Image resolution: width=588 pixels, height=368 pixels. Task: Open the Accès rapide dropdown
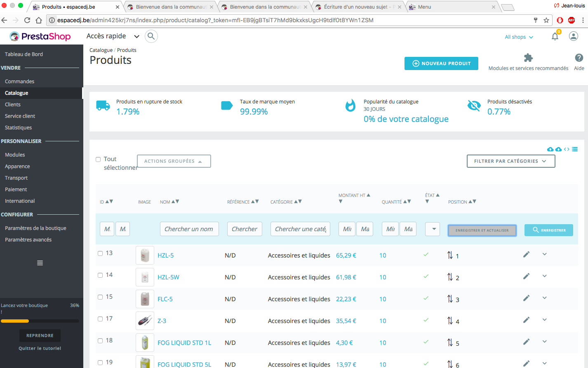click(x=113, y=36)
